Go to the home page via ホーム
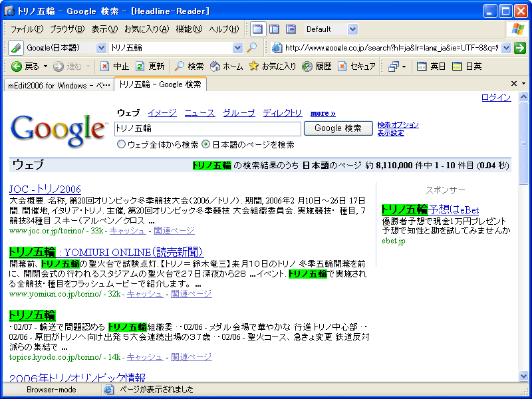 (226, 66)
